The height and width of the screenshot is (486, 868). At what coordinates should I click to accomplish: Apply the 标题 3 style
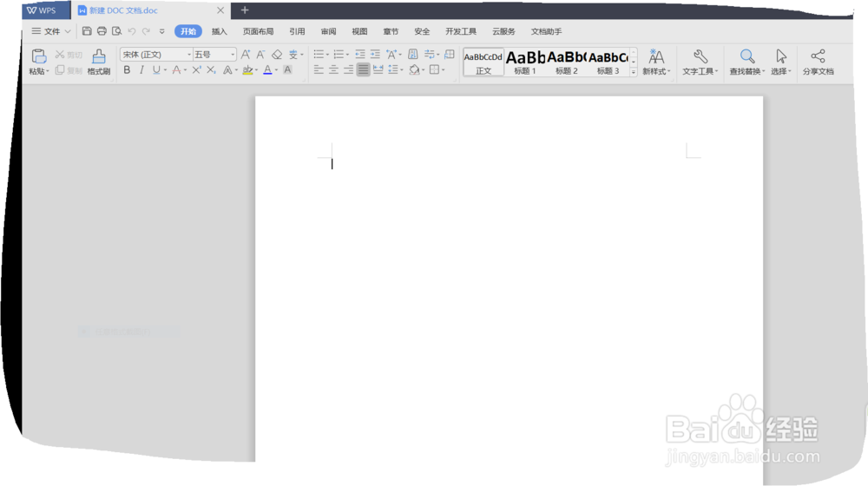pyautogui.click(x=608, y=62)
